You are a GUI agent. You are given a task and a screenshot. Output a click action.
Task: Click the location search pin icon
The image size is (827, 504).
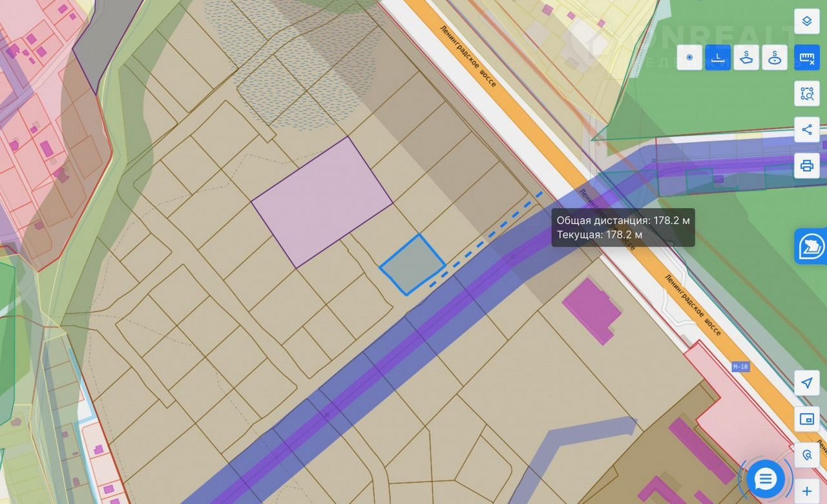pyautogui.click(x=806, y=456)
